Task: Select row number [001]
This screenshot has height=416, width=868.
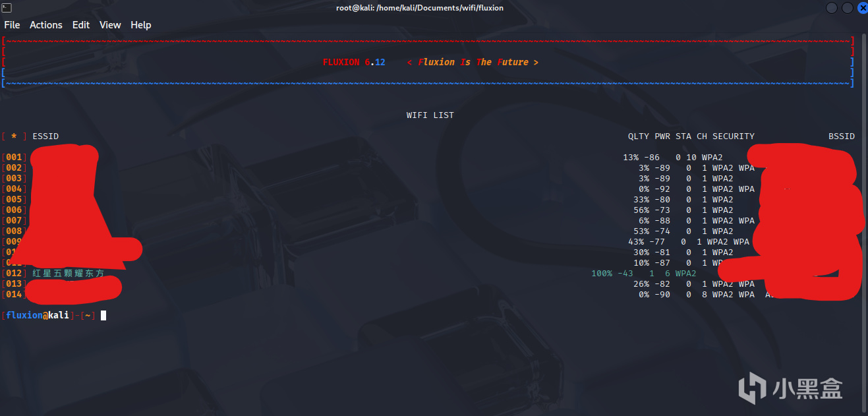Action: point(14,158)
